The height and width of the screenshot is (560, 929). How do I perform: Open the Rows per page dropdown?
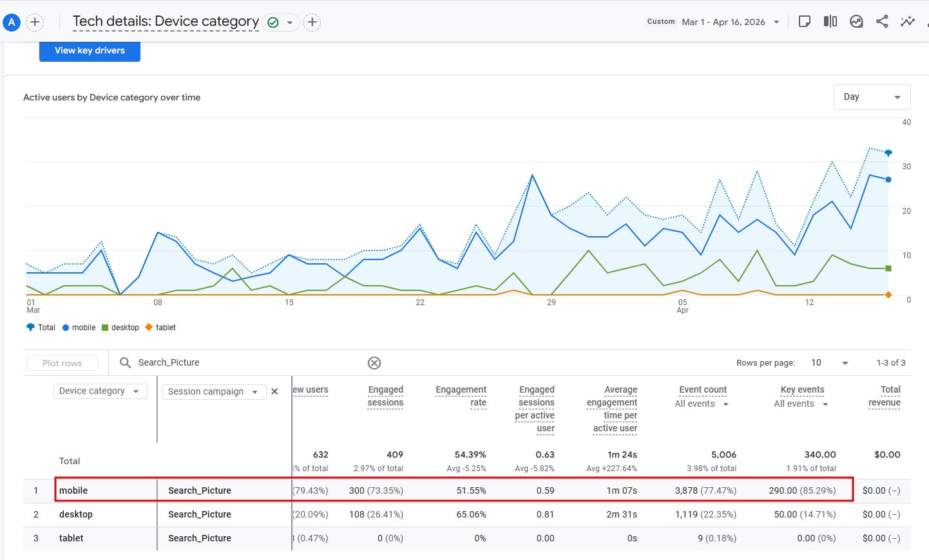click(830, 363)
